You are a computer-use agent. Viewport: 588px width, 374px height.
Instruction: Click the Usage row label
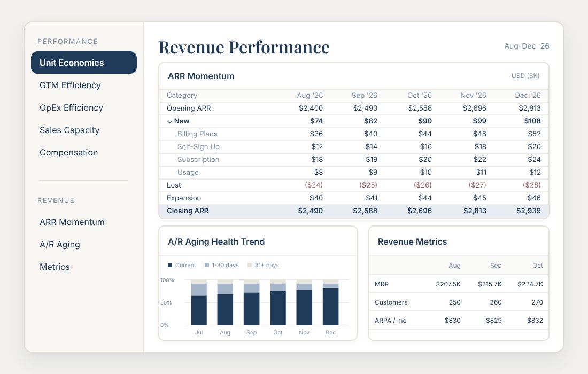click(188, 173)
